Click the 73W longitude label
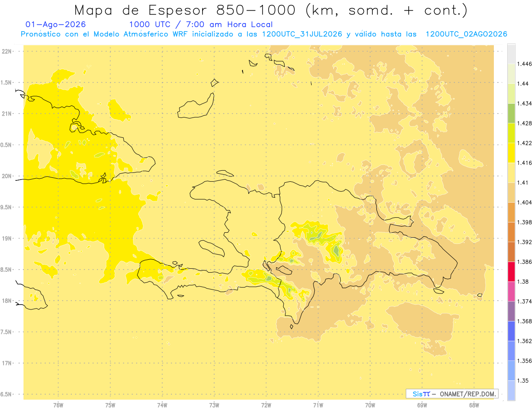 coord(214,405)
